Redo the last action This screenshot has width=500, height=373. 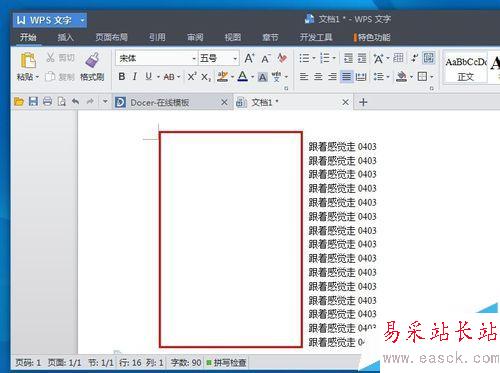click(x=90, y=101)
